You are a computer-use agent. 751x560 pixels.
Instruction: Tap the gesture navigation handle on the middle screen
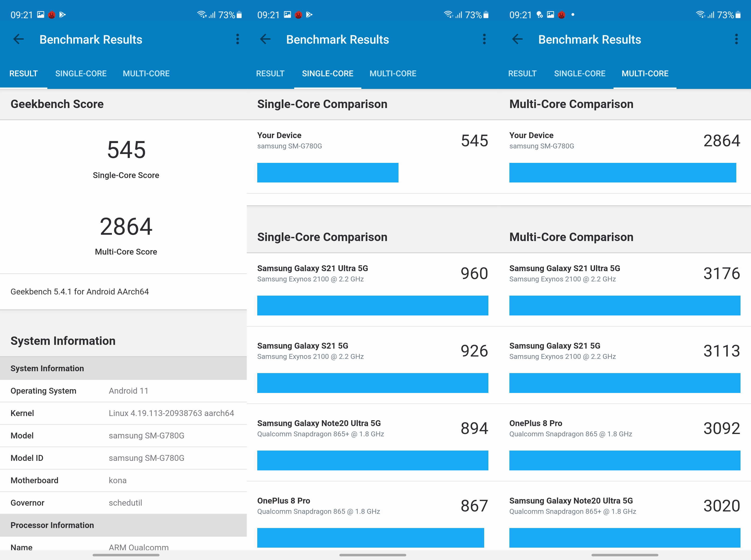click(373, 555)
